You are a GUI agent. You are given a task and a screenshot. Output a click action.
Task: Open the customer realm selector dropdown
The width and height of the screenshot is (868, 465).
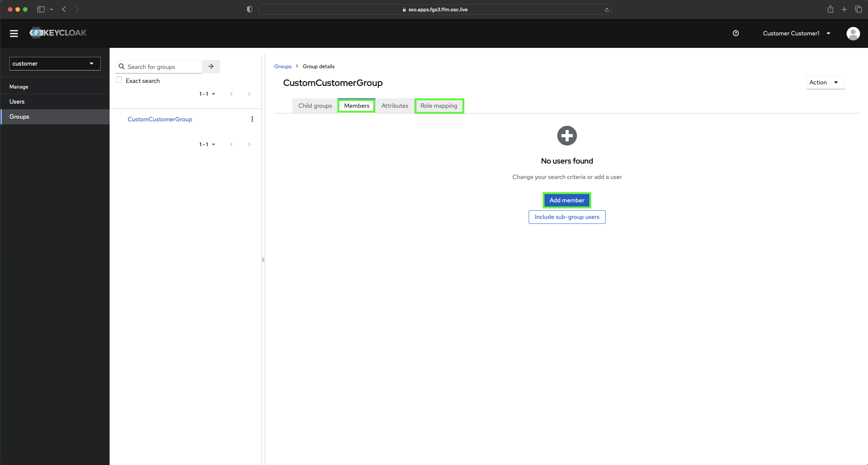55,63
